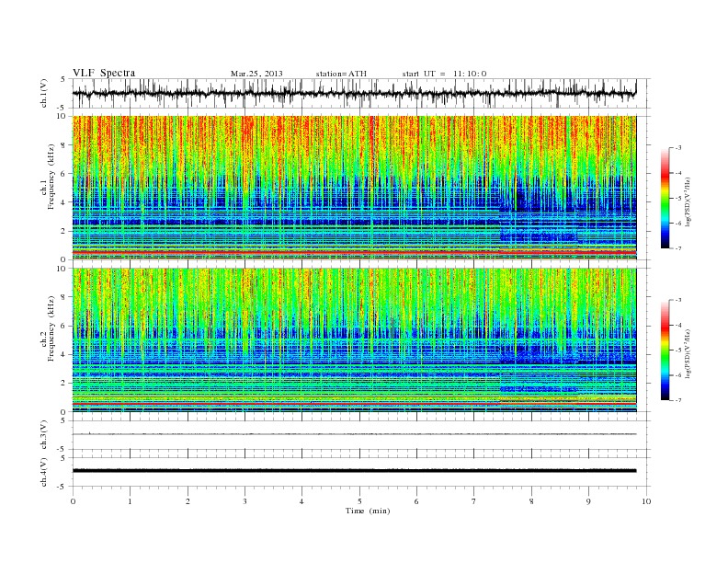The image size is (728, 563).
Task: Select the "start UT = 11:10:0" text
Action: click(444, 74)
